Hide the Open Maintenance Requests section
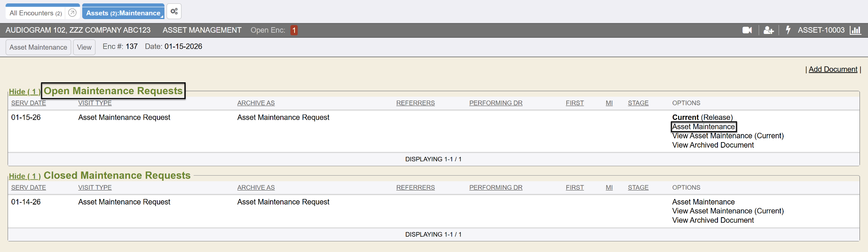The image size is (868, 252). coord(25,92)
